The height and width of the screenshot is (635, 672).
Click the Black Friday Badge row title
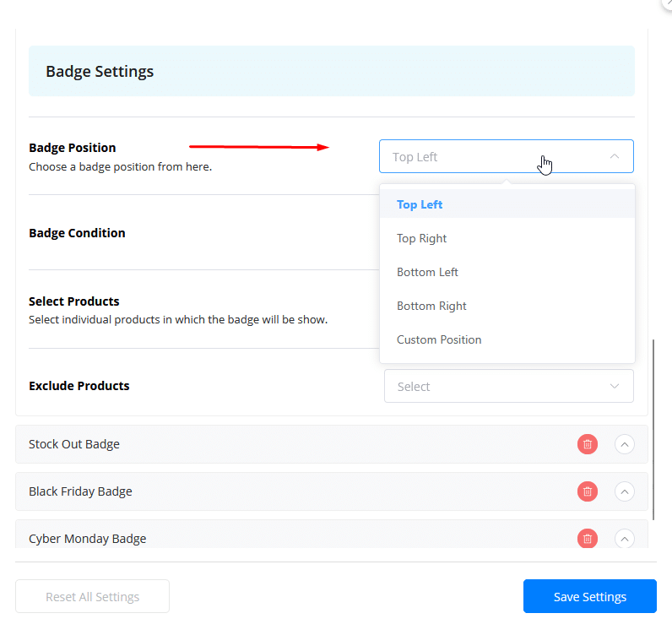pos(80,491)
